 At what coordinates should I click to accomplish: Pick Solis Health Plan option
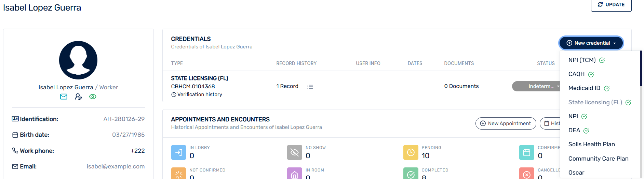[591, 145]
